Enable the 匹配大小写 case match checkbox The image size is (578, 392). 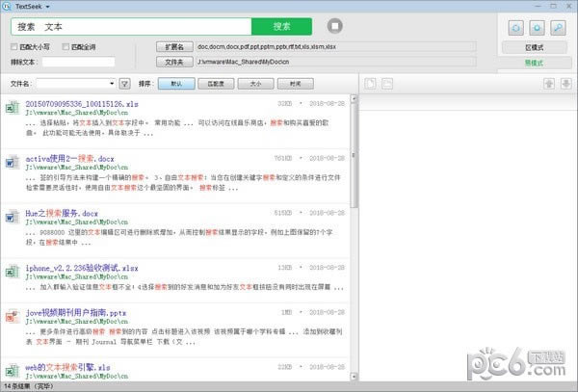13,46
